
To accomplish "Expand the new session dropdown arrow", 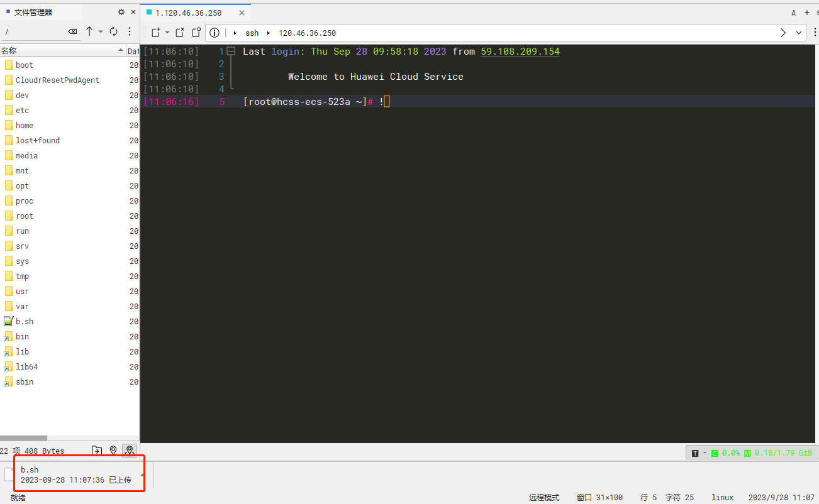I will point(167,33).
